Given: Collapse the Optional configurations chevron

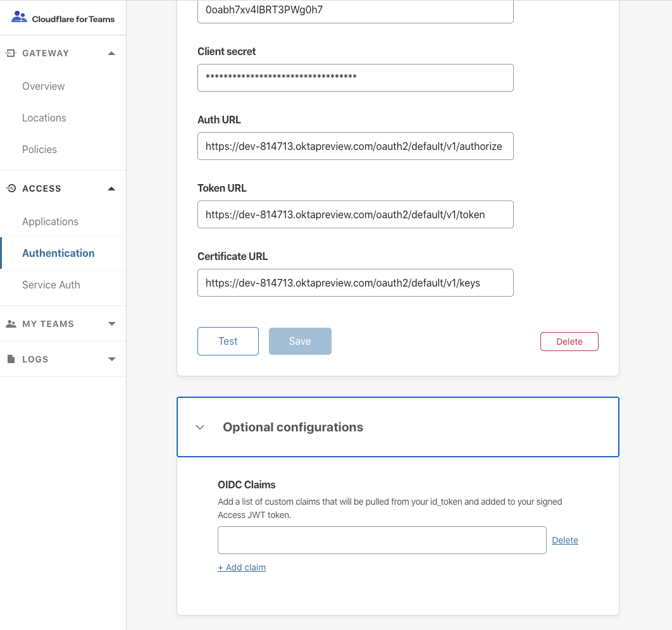Looking at the screenshot, I should 200,428.
